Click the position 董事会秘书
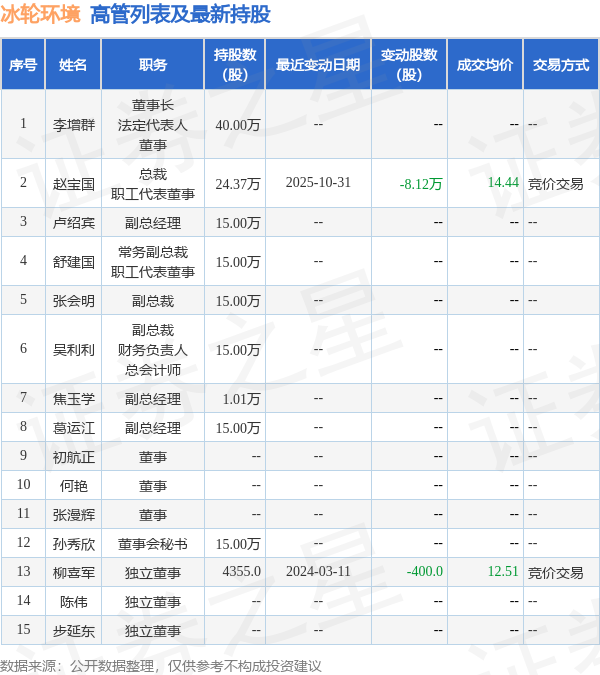The height and width of the screenshot is (675, 600). (153, 544)
